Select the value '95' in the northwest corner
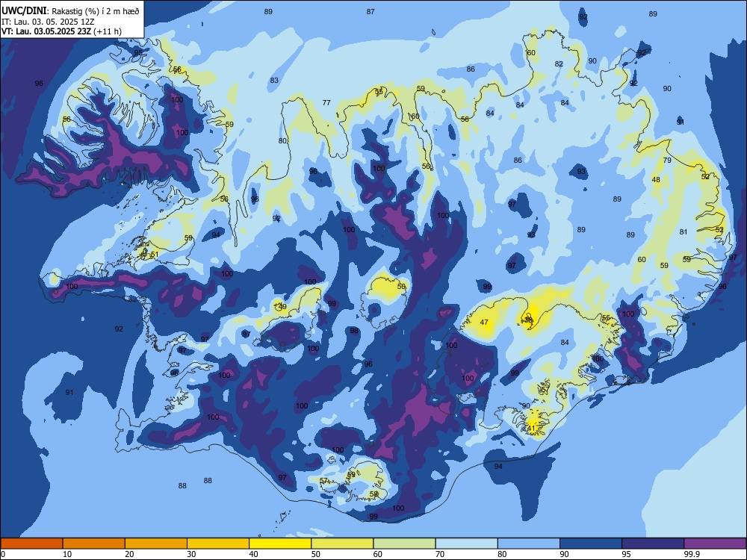The height and width of the screenshot is (560, 747). coord(138,53)
